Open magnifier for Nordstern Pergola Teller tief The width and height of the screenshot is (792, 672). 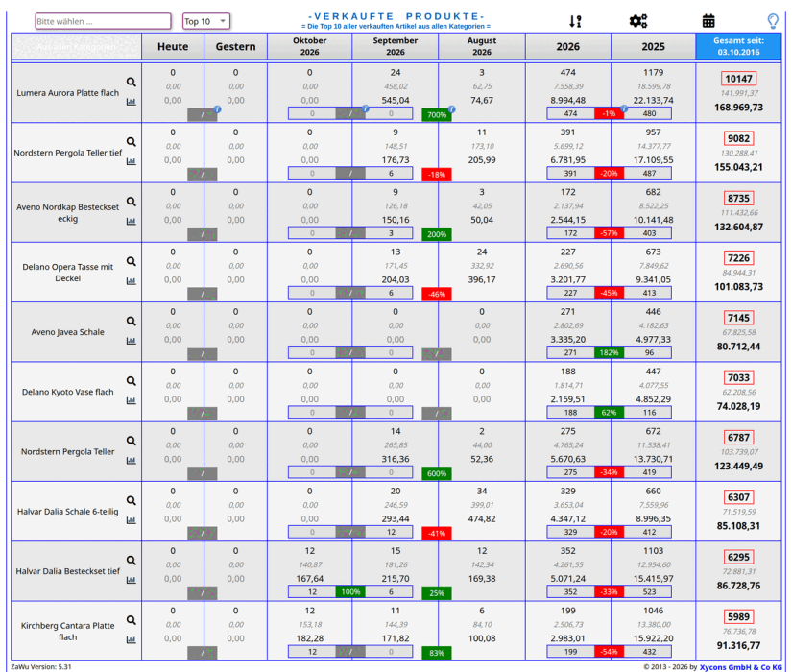pyautogui.click(x=132, y=141)
